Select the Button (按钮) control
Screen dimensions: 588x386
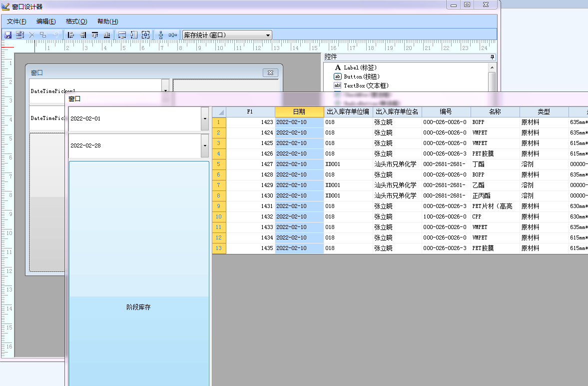(x=357, y=76)
